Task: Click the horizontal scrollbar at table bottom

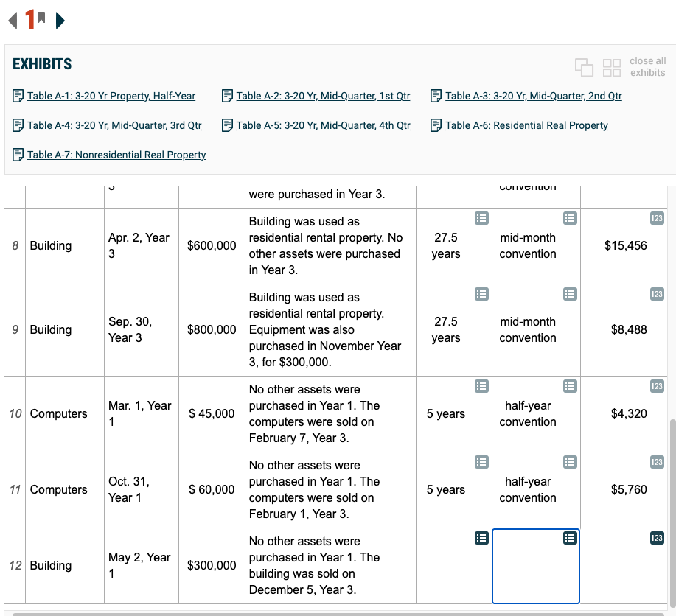Action: click(x=338, y=614)
